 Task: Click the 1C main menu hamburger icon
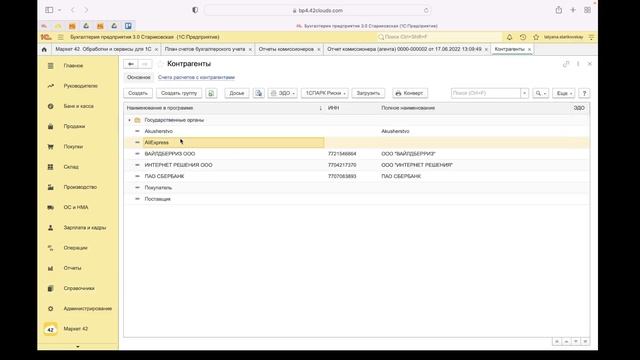(x=61, y=37)
